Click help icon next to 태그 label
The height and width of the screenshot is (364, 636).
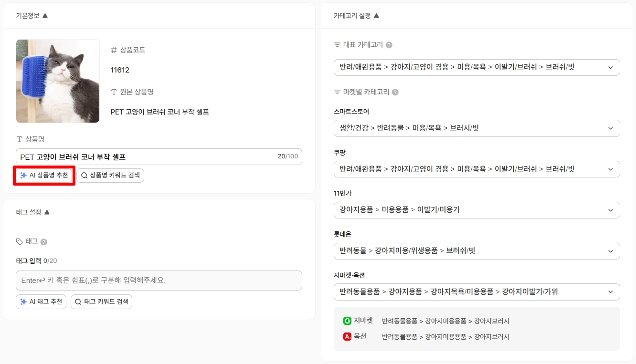pyautogui.click(x=44, y=242)
